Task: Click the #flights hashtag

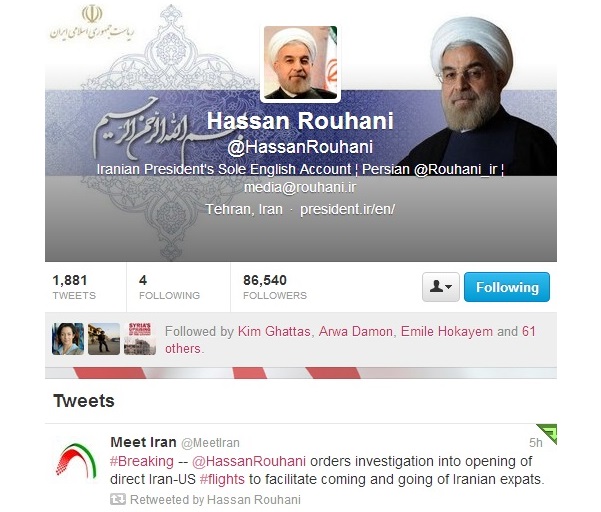Action: (x=222, y=479)
